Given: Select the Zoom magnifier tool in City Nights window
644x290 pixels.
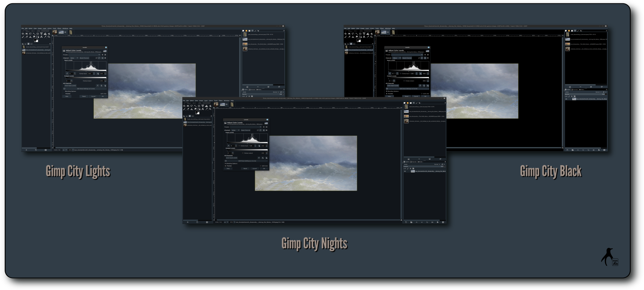Looking at the screenshot, I should (210, 109).
